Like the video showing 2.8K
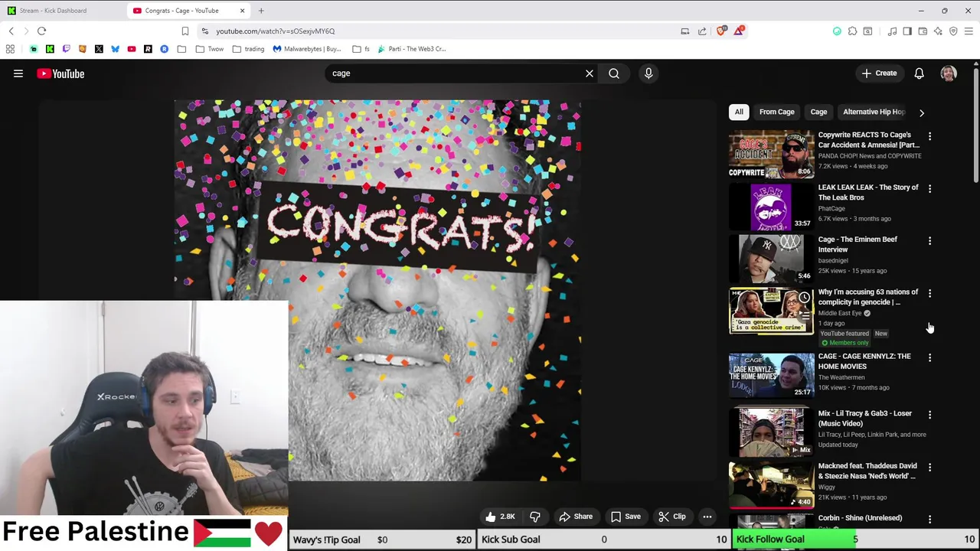 [499, 517]
